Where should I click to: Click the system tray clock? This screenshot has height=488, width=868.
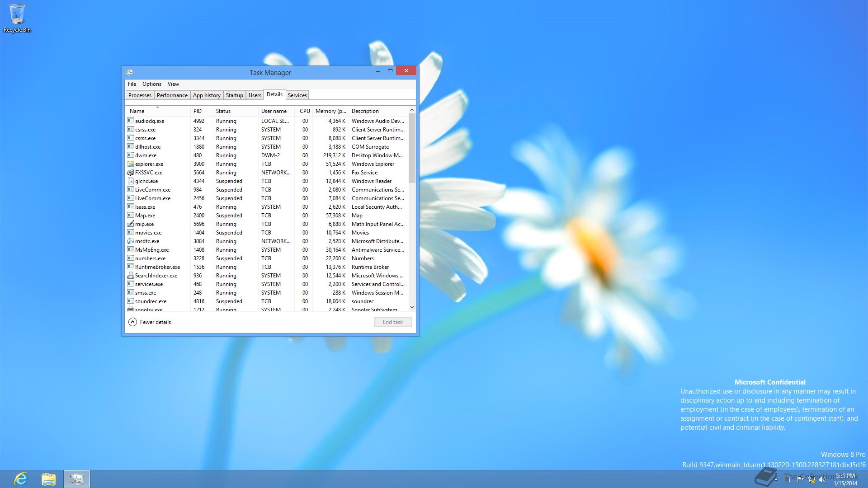coord(845,479)
